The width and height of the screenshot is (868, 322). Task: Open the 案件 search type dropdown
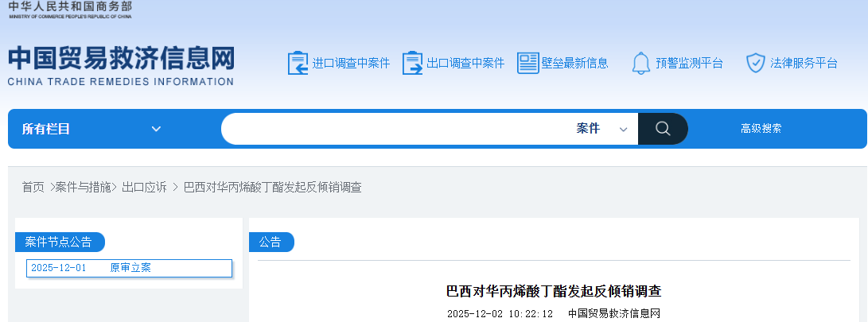(x=601, y=129)
